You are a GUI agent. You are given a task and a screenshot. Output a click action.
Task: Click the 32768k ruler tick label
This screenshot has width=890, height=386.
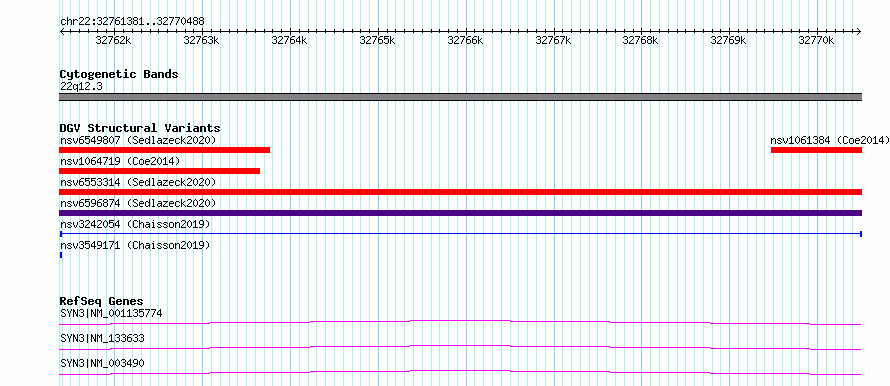[x=641, y=41]
